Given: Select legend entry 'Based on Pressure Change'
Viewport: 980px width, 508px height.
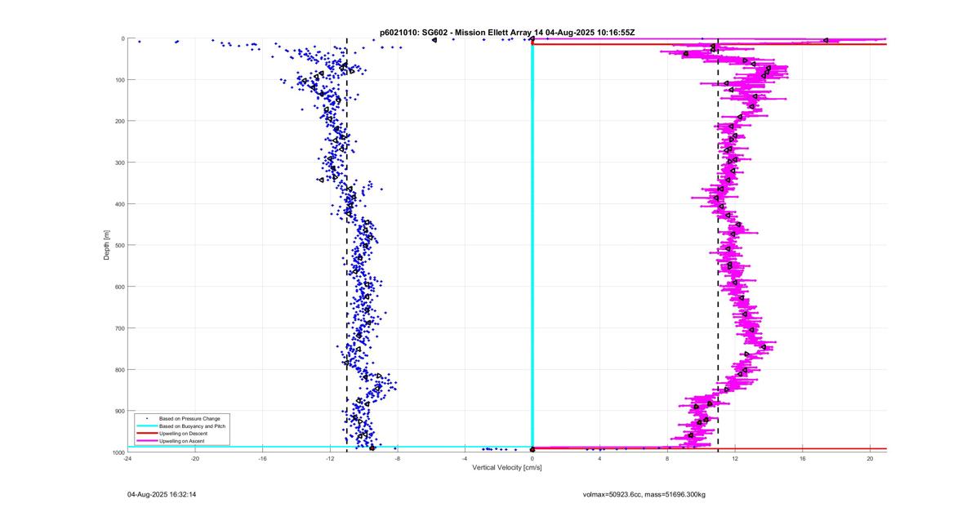Looking at the screenshot, I should coord(189,418).
